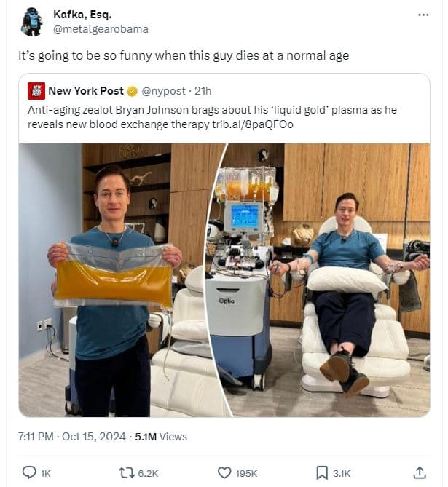Click the share upload icon
Image resolution: width=448 pixels, height=487 pixels.
coord(420,472)
